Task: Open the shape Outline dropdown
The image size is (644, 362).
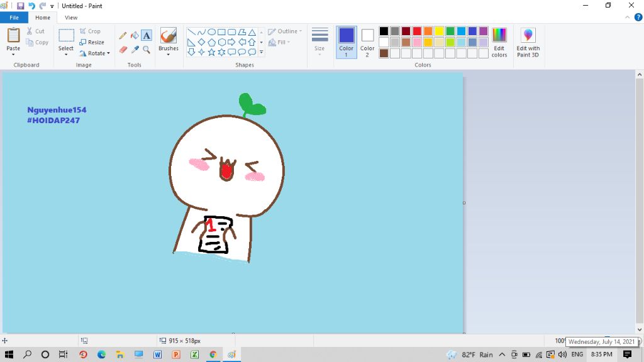Action: click(285, 31)
